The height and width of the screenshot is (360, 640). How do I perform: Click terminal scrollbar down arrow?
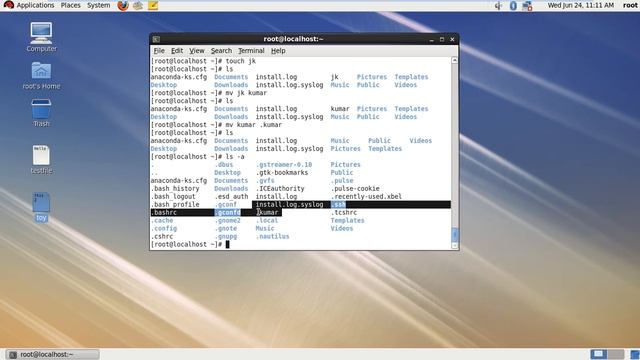(x=455, y=246)
